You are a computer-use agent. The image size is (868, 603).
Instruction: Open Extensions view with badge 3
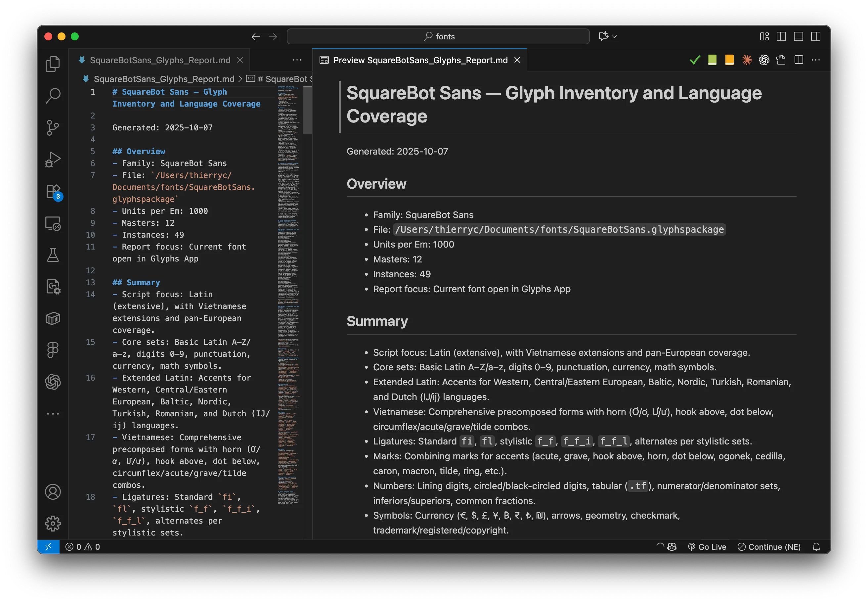(53, 192)
